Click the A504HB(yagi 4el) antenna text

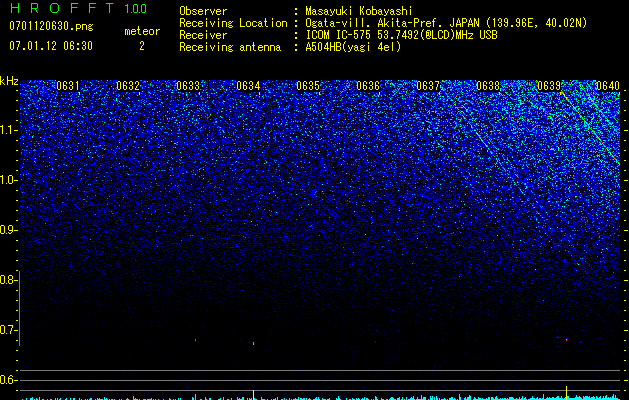(x=353, y=47)
